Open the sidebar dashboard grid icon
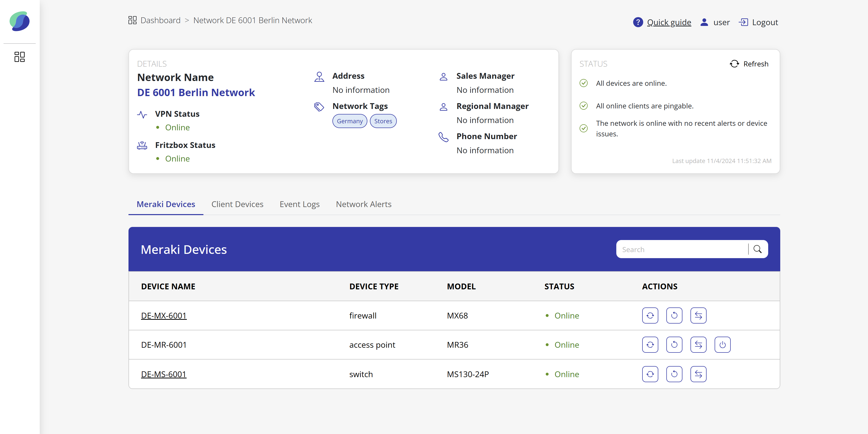Image resolution: width=868 pixels, height=434 pixels. 20,57
